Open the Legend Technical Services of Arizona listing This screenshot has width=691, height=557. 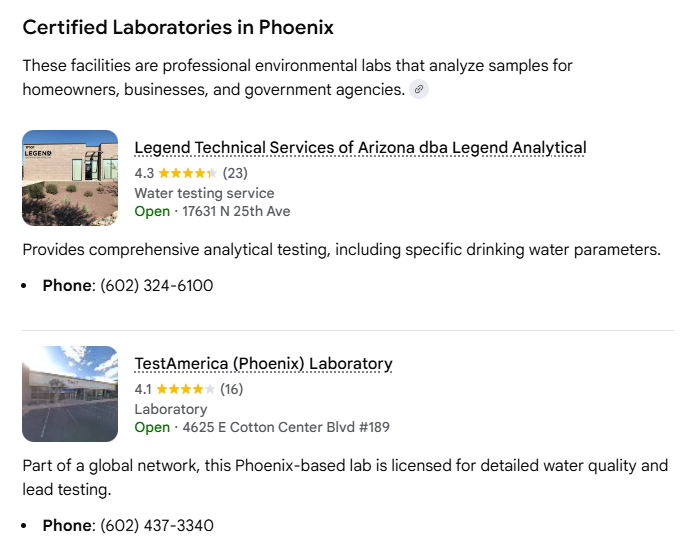360,148
